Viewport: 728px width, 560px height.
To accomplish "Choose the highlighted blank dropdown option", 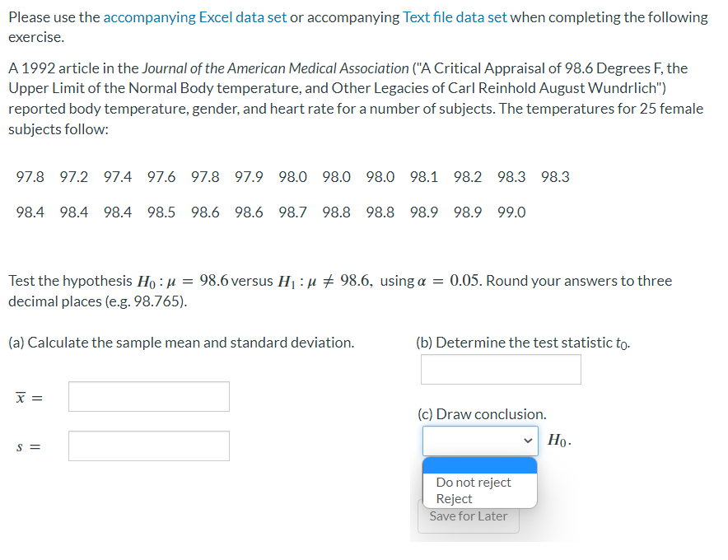I will click(479, 465).
